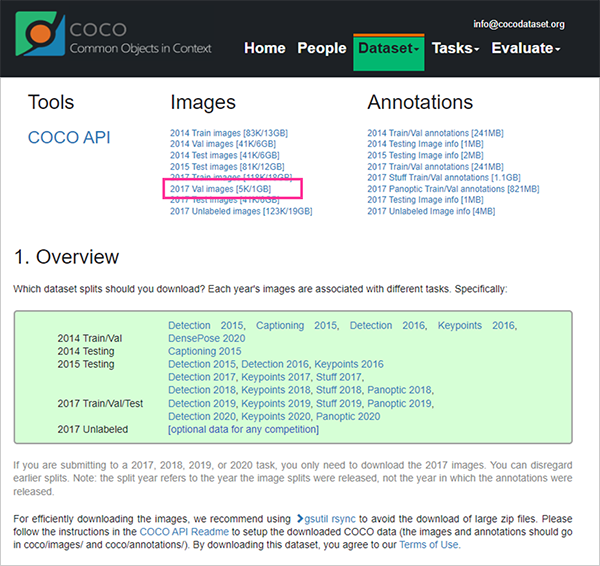
Task: Click the COCO logo icon
Action: (40, 34)
